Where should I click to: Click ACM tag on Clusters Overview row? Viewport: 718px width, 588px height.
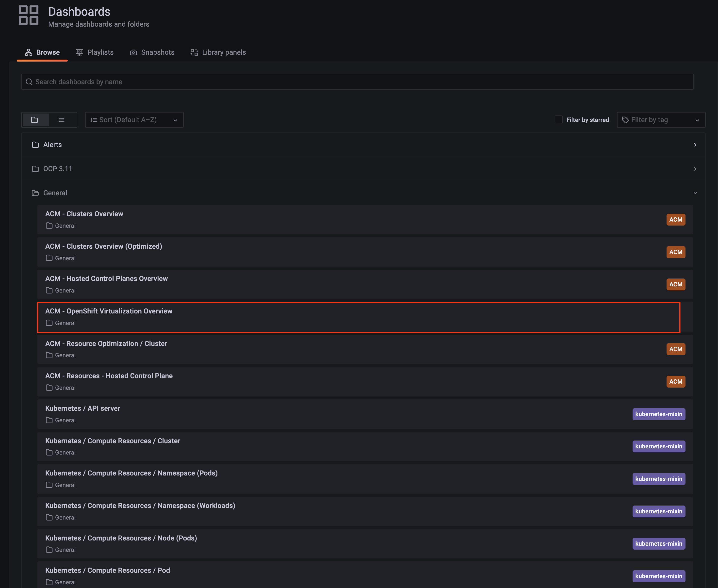click(676, 219)
